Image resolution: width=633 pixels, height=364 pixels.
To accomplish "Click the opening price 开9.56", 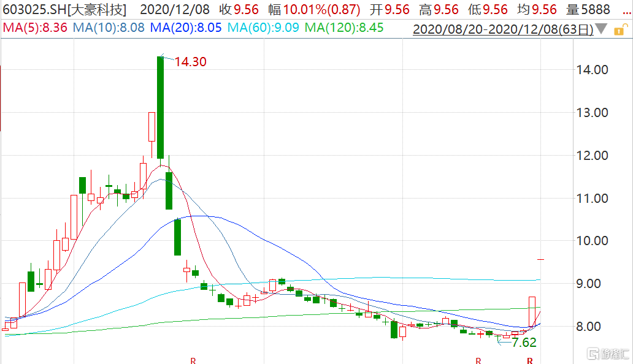I will pos(389,9).
